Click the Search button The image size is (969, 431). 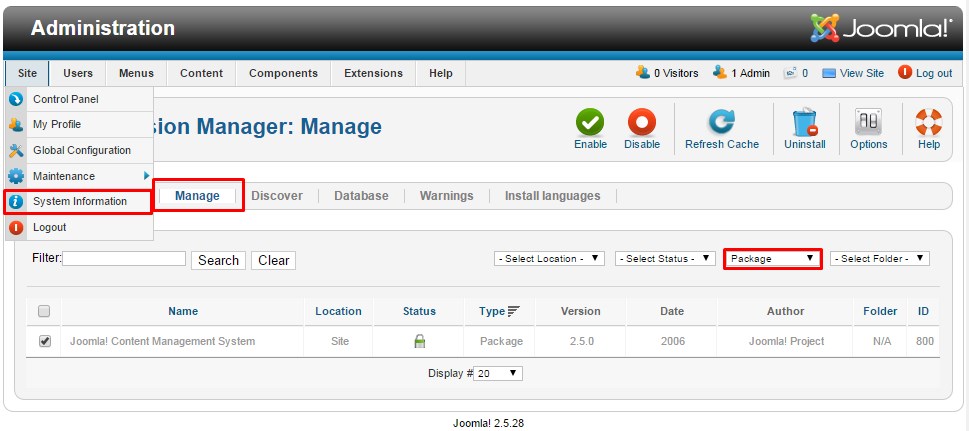click(218, 260)
